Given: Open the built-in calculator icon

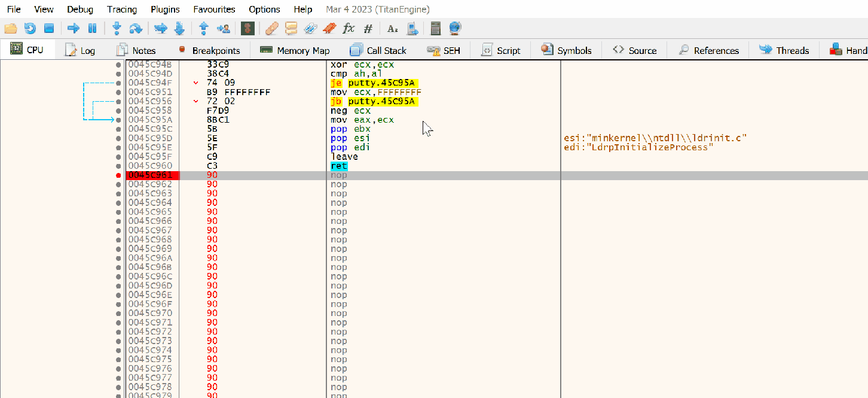Looking at the screenshot, I should (435, 28).
